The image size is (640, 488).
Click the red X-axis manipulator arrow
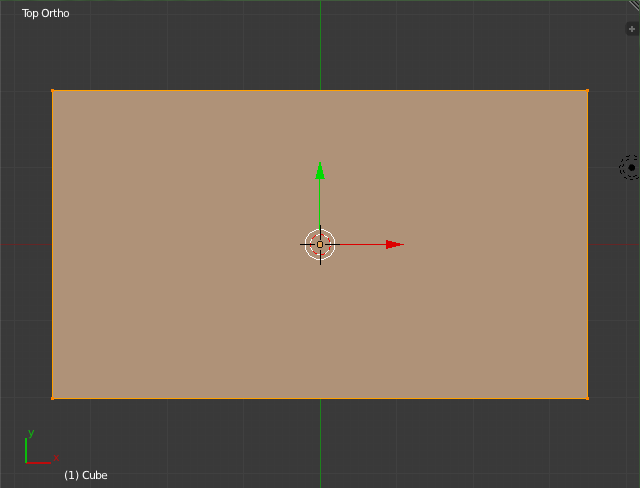coord(393,244)
